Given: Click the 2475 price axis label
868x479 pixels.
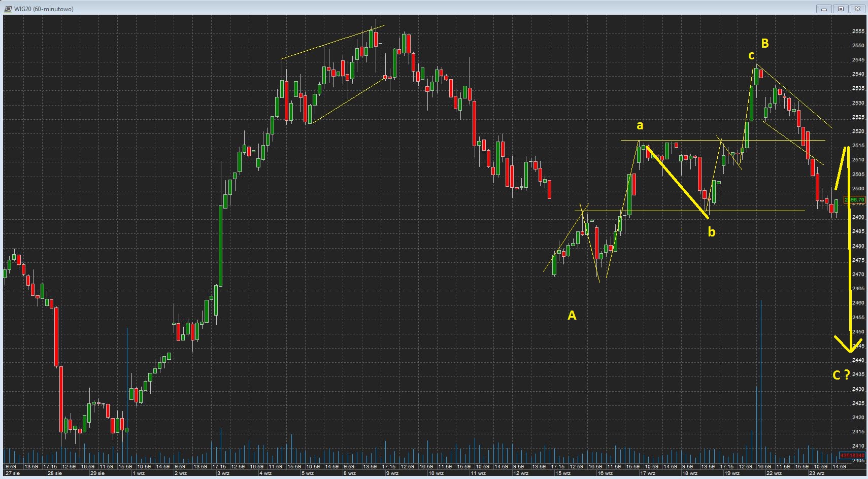Looking at the screenshot, I should 858,260.
